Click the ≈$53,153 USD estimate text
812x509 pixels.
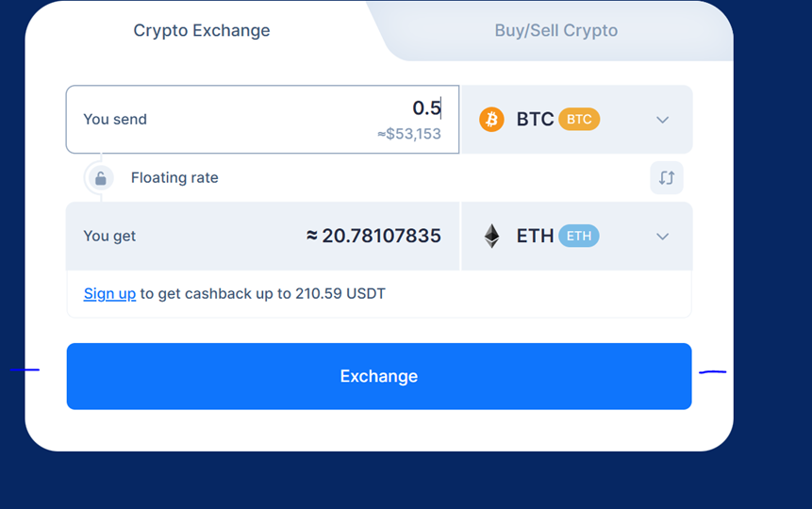[x=409, y=134]
